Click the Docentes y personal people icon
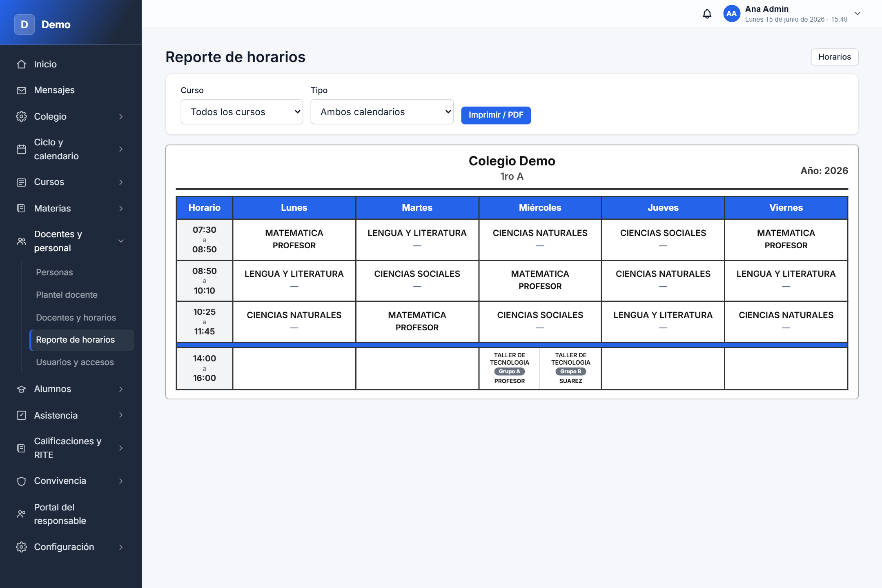882x588 pixels. tap(21, 241)
